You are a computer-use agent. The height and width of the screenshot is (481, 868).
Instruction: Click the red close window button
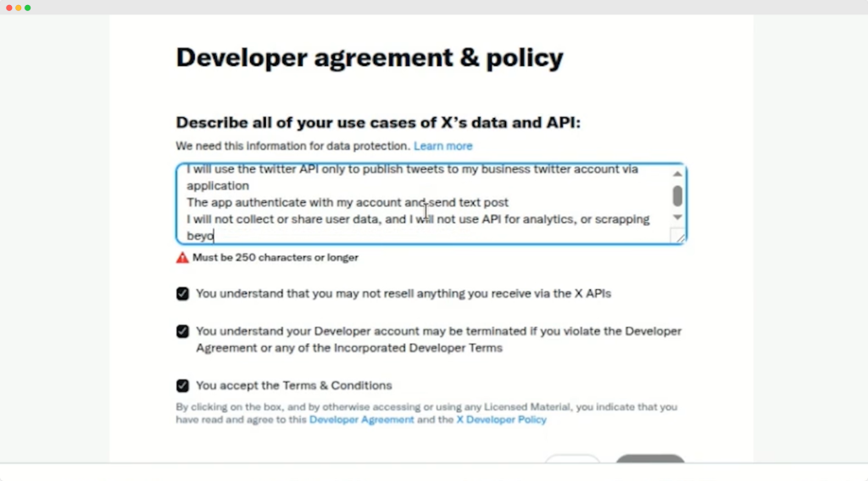[x=9, y=8]
